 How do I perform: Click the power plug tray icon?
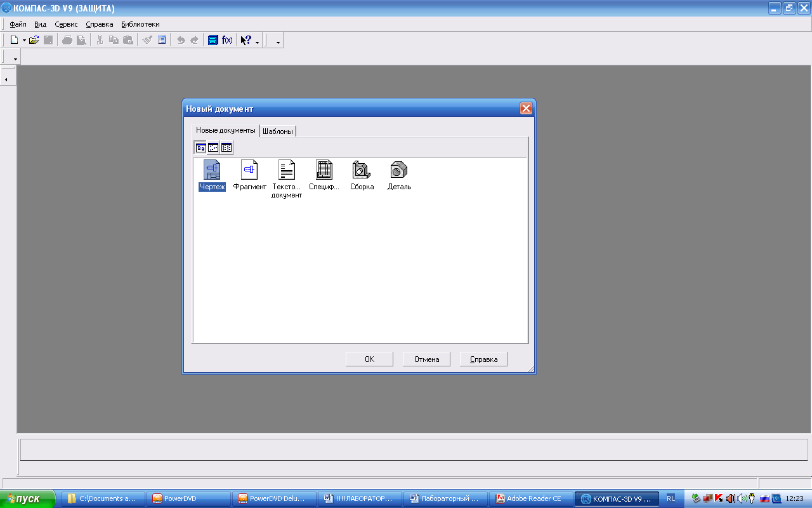click(x=752, y=498)
